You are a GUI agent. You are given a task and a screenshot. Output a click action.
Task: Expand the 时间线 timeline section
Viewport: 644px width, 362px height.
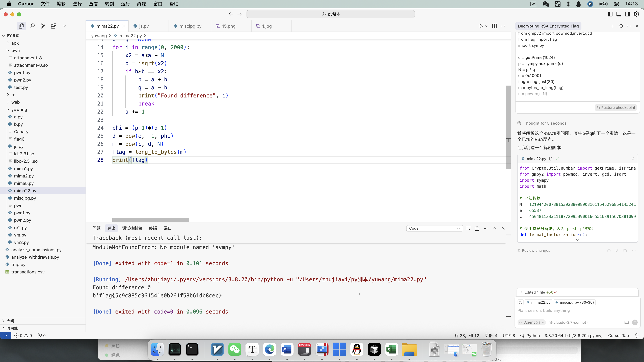coord(43,328)
